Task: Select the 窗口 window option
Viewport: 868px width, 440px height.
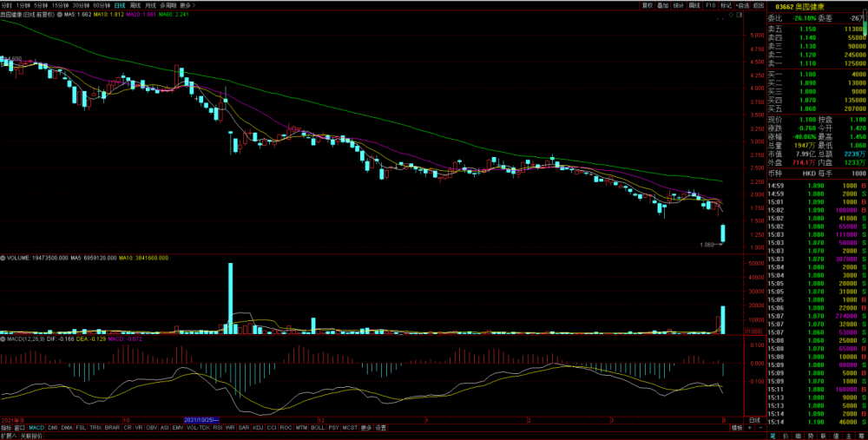Action: (20, 428)
